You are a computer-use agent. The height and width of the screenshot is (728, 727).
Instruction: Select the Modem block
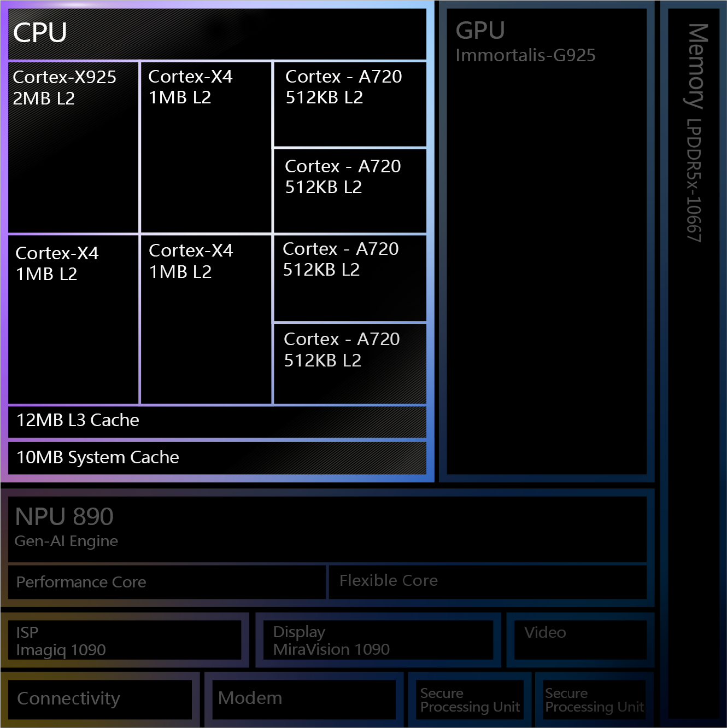303,699
